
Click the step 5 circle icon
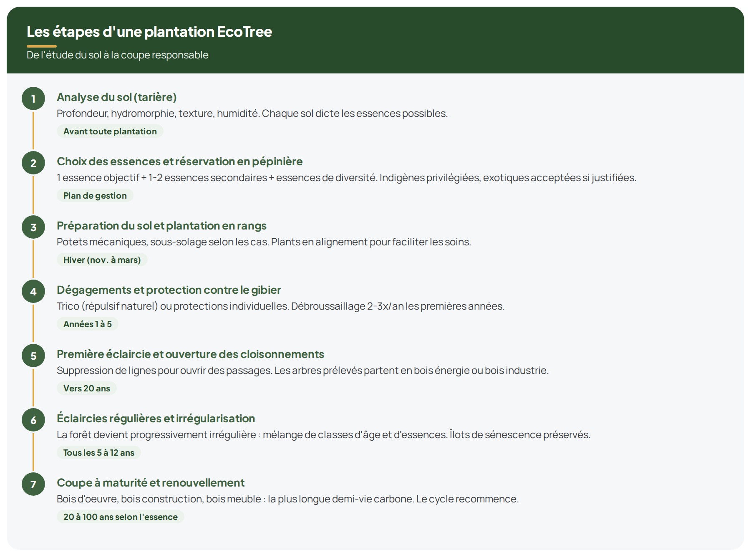33,356
